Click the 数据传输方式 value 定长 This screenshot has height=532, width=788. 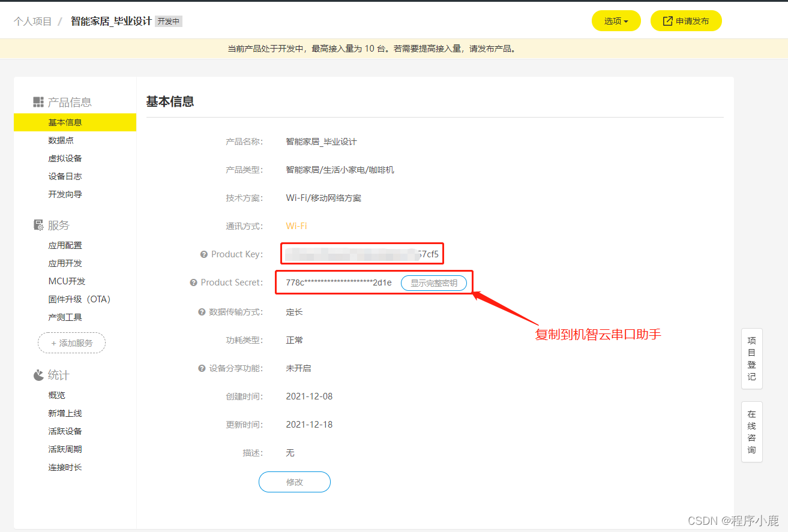(294, 312)
